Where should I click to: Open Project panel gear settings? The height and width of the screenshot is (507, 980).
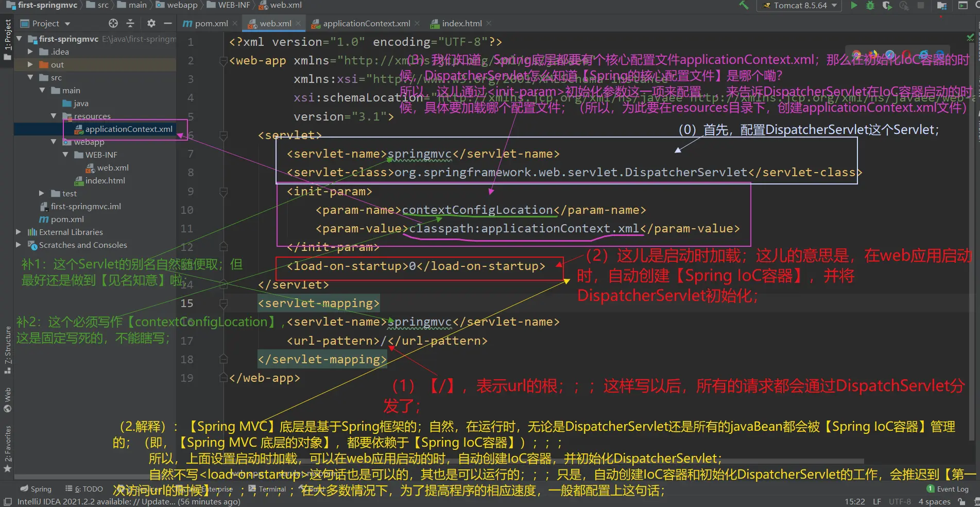(151, 23)
